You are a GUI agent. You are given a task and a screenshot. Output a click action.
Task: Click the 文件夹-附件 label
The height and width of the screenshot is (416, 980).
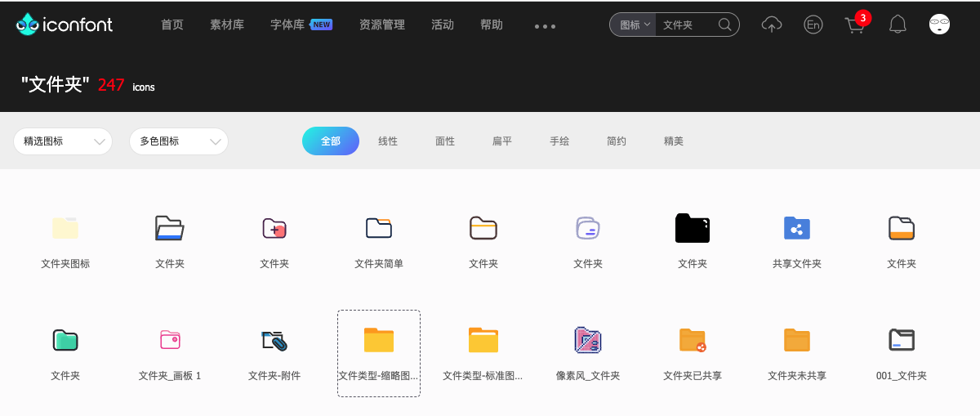click(274, 376)
